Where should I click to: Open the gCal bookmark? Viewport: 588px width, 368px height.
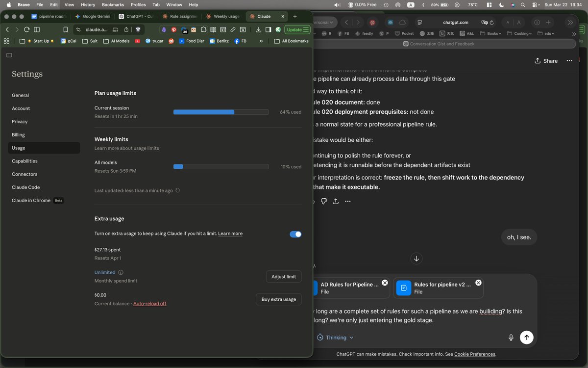coord(69,41)
